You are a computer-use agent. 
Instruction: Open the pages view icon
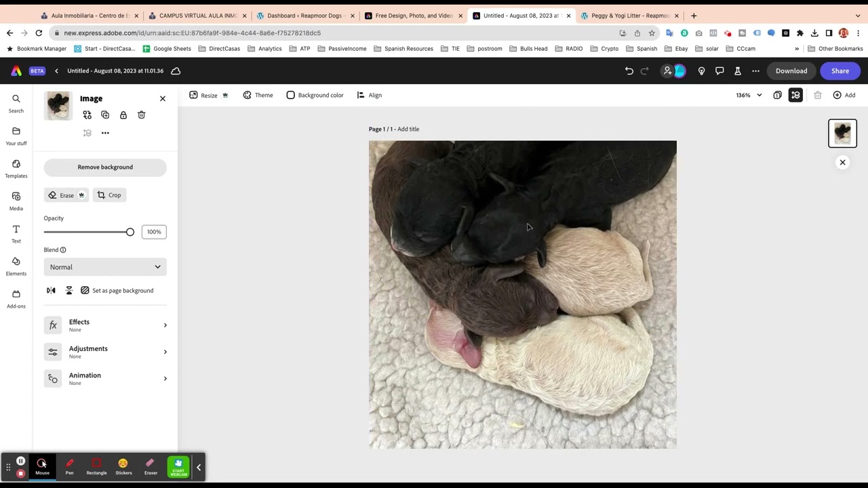click(x=777, y=95)
